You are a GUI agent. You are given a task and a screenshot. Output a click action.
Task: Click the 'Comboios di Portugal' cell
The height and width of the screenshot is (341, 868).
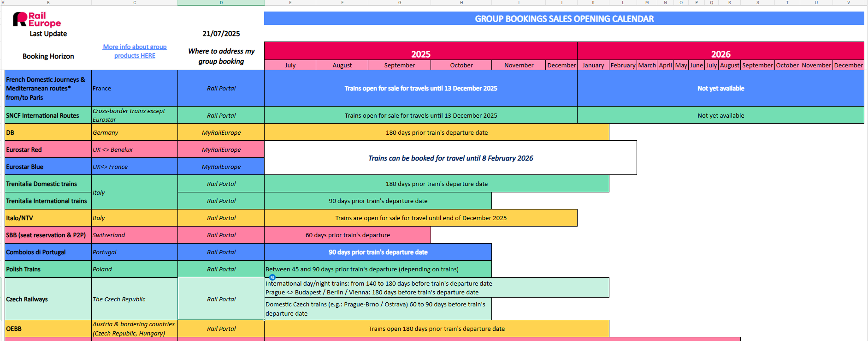(48, 252)
